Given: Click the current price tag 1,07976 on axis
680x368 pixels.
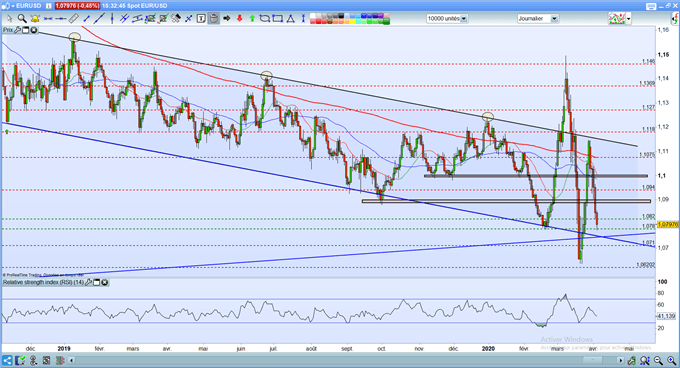Looking at the screenshot, I should pyautogui.click(x=668, y=225).
